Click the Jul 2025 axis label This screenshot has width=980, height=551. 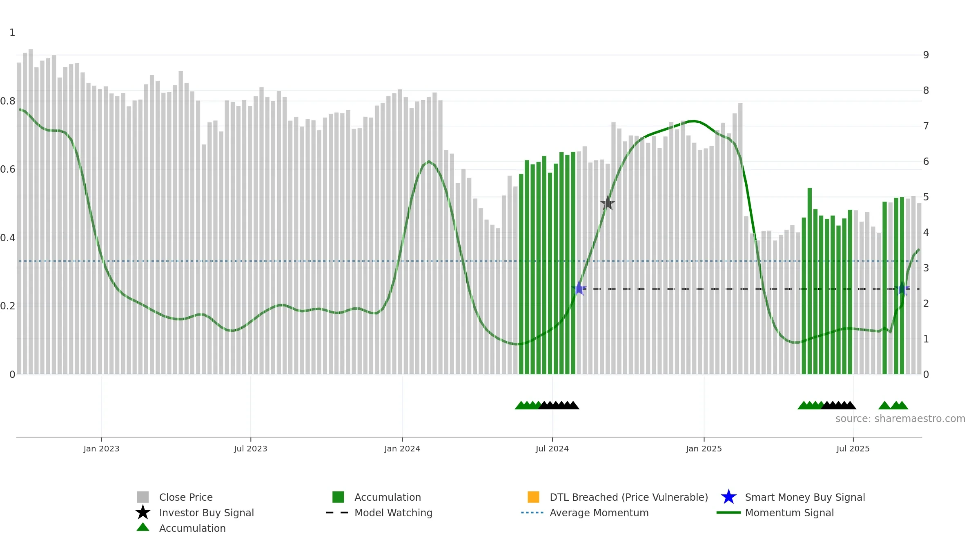(x=853, y=449)
